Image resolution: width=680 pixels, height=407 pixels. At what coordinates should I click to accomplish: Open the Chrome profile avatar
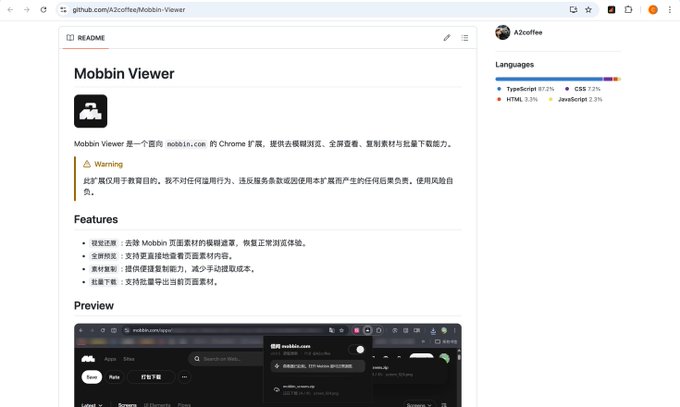tap(653, 10)
